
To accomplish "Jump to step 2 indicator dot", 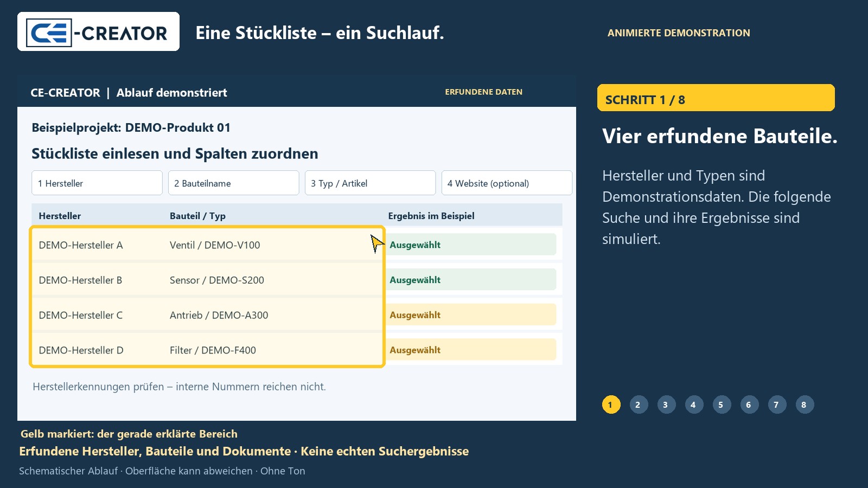I will pyautogui.click(x=639, y=404).
